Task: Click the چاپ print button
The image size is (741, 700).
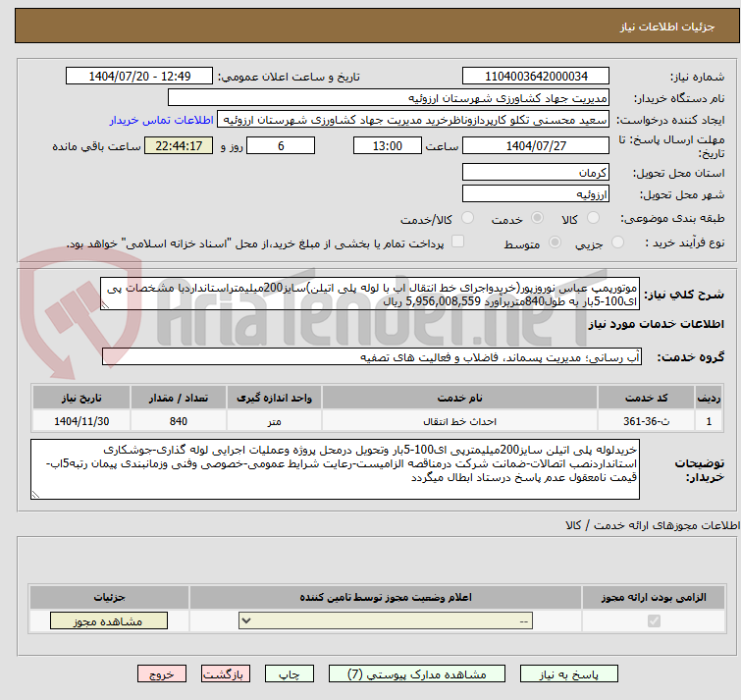Action: [x=290, y=674]
